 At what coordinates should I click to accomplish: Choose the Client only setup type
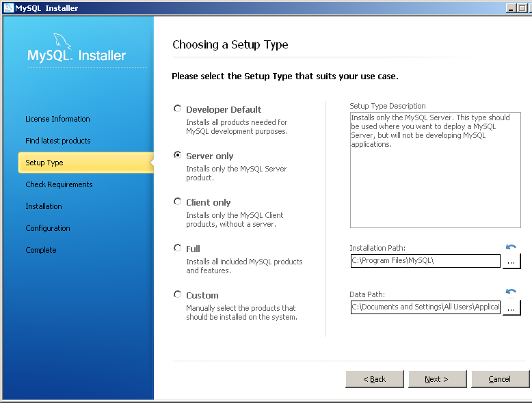177,201
